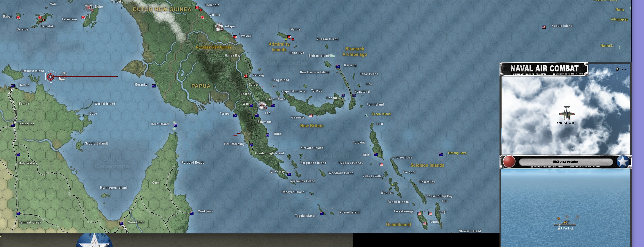Click the Solomon Islands region label
Screen dimensions: 644x247
click(x=427, y=165)
